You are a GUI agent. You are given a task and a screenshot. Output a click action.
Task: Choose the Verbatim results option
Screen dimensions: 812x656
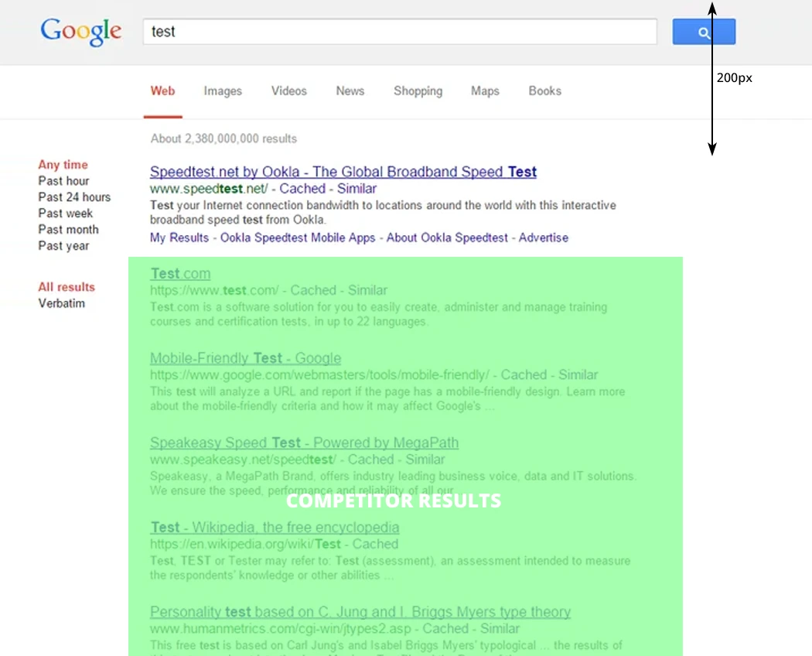pyautogui.click(x=62, y=303)
